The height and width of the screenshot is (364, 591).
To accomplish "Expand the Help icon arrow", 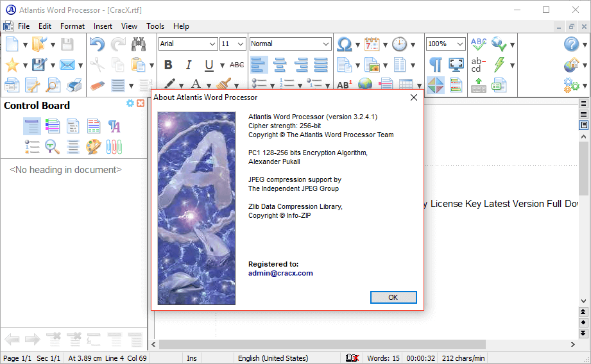I will 585,45.
